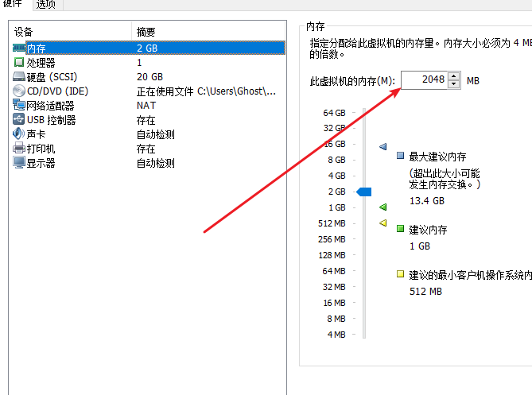Click the 16 MB label on memory scale
532x395 pixels.
[334, 303]
